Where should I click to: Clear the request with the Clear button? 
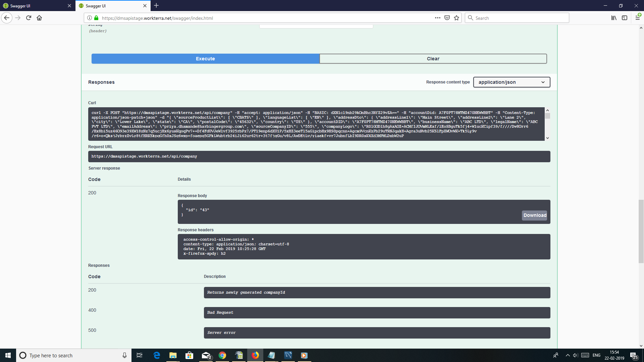pyautogui.click(x=433, y=58)
